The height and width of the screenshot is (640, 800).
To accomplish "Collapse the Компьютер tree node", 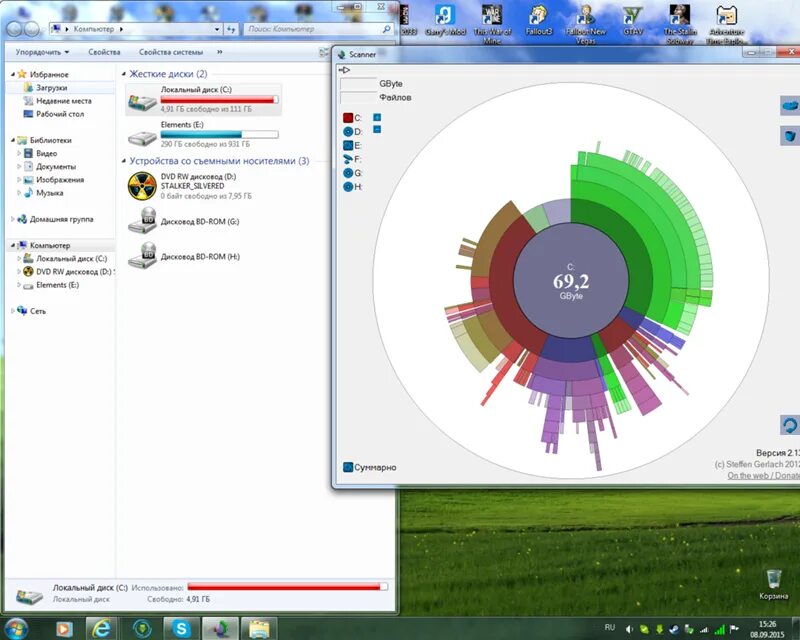I will pyautogui.click(x=13, y=245).
